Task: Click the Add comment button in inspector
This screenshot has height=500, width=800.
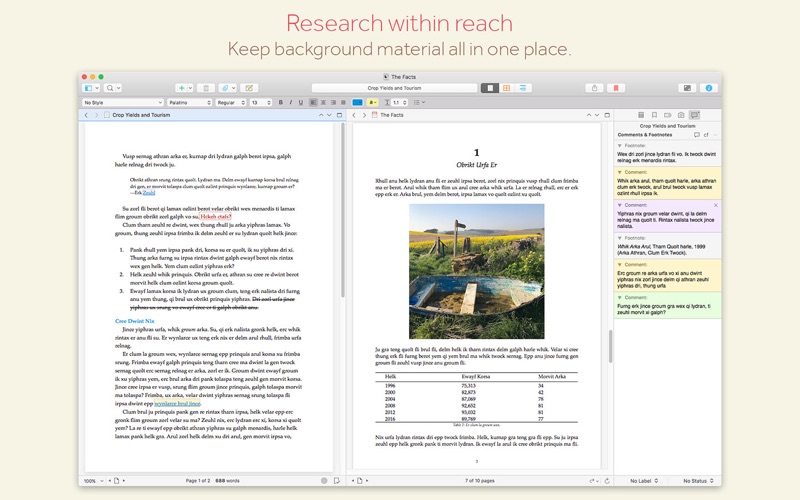Action: [x=696, y=134]
